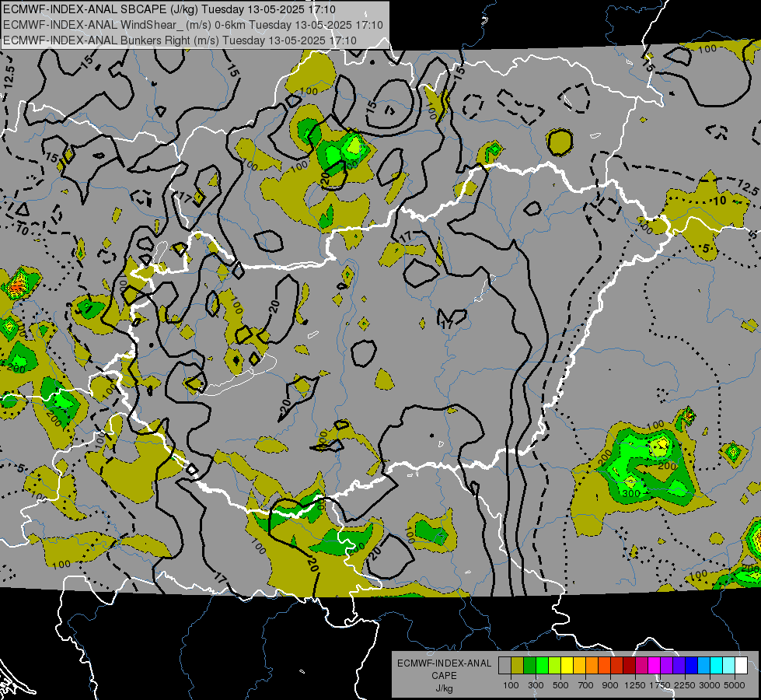Click the legend value 700
The height and width of the screenshot is (700, 761).
(x=586, y=685)
